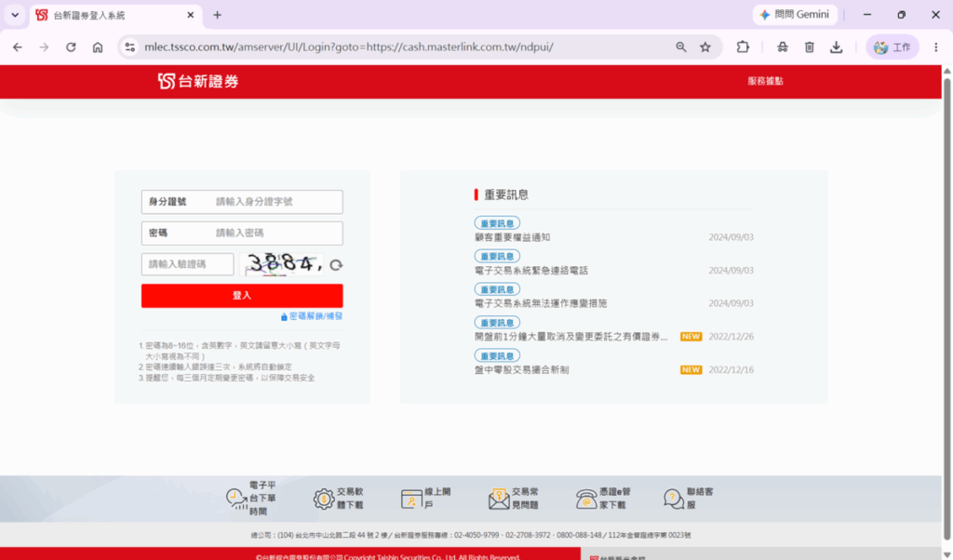Click the trash bin extension icon
953x560 pixels.
click(809, 47)
